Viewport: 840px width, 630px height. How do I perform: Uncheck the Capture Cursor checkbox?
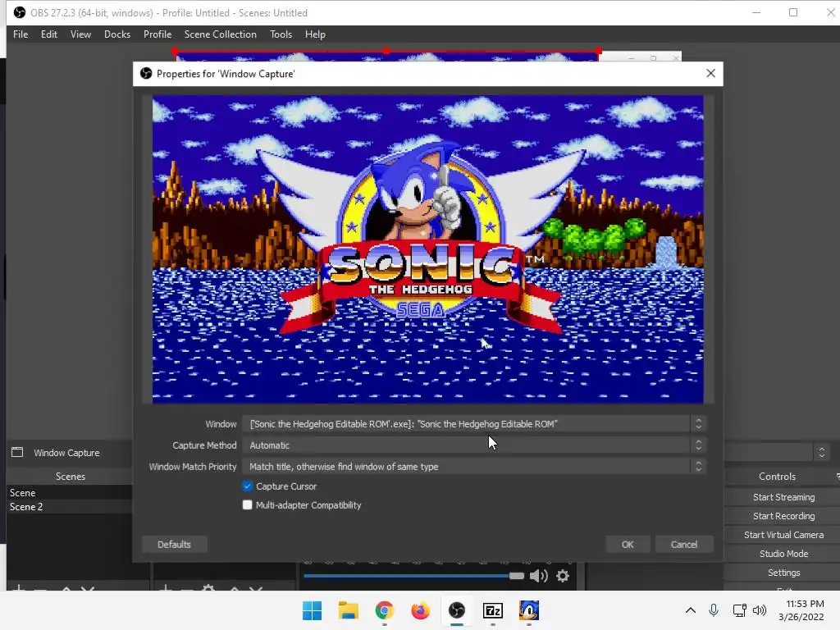[x=247, y=486]
